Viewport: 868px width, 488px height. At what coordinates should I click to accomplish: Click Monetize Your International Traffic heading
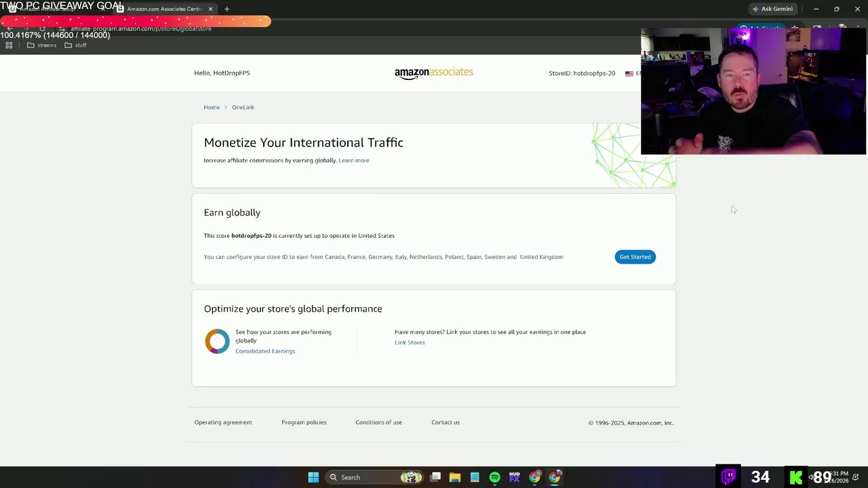click(304, 142)
